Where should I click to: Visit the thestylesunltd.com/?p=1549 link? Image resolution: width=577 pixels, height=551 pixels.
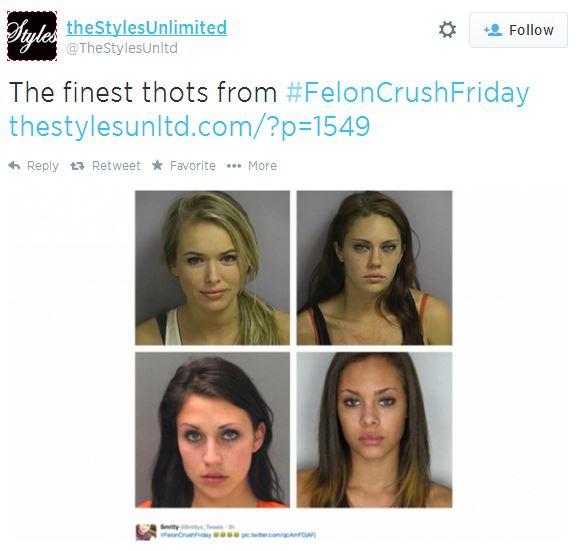[x=190, y=126]
